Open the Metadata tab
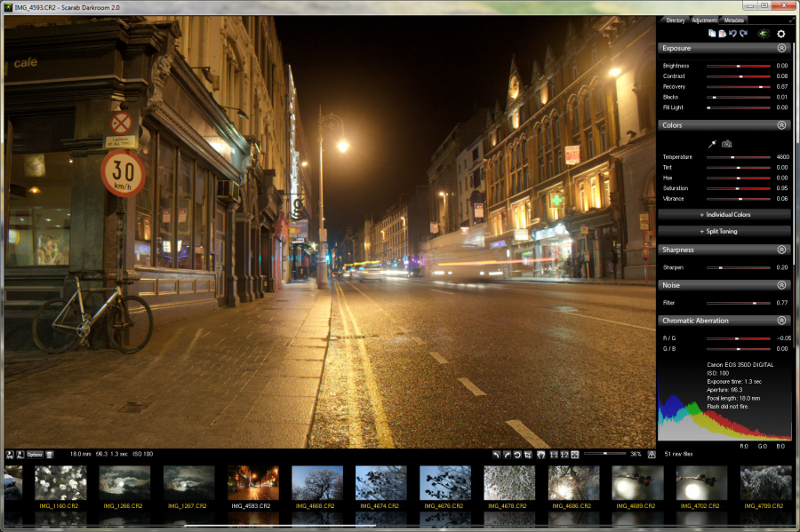The width and height of the screenshot is (800, 532). pyautogui.click(x=734, y=20)
